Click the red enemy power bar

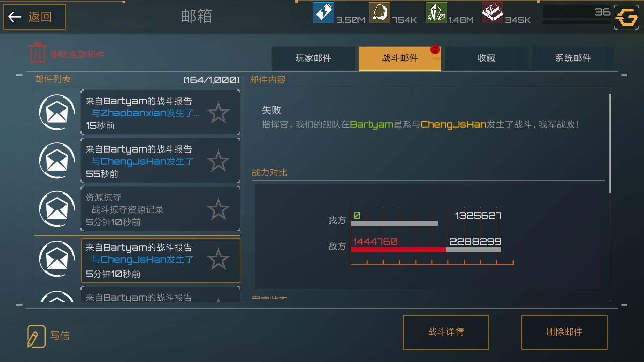tap(398, 249)
